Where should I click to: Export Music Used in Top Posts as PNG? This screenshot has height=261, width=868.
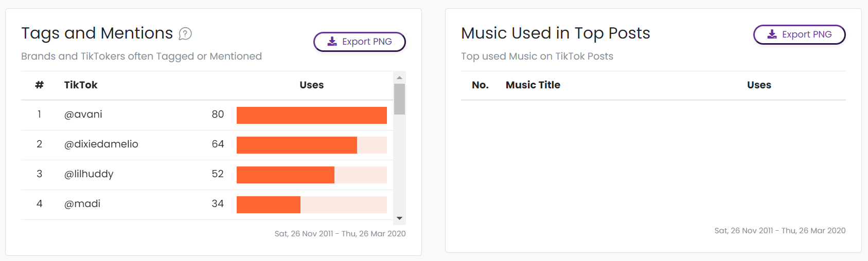tap(800, 34)
